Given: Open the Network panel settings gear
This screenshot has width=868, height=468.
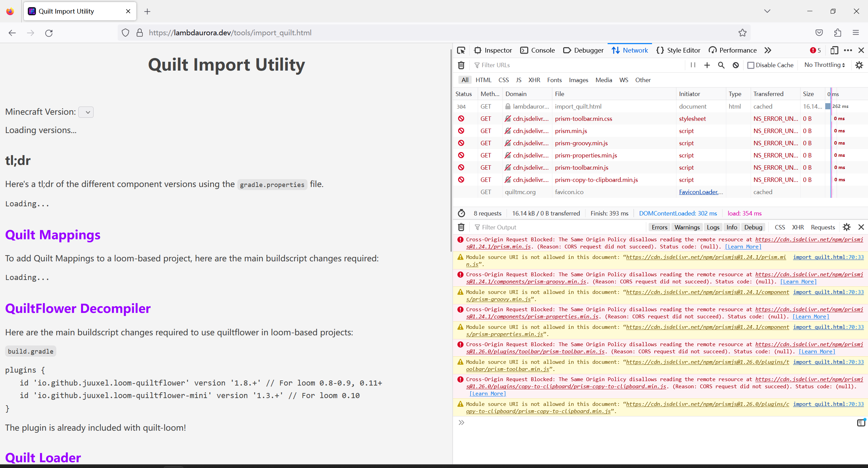Looking at the screenshot, I should [x=859, y=65].
